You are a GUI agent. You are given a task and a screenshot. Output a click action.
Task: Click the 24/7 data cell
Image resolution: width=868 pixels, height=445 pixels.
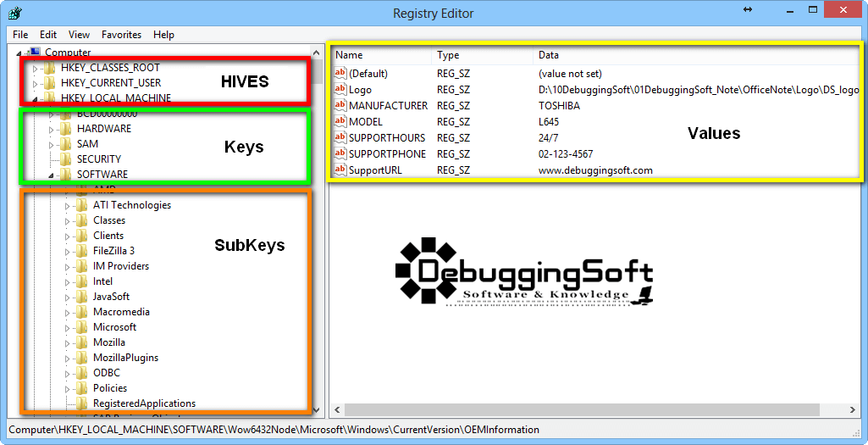click(548, 137)
